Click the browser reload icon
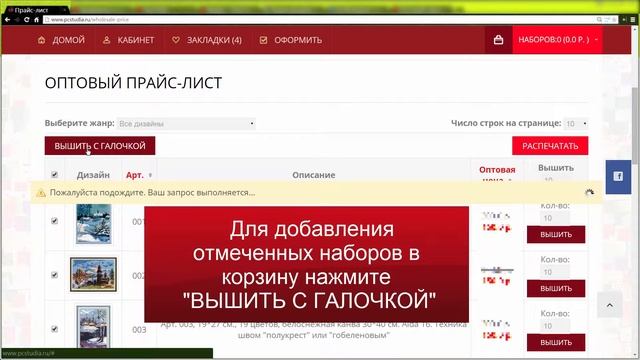This screenshot has width=640, height=360. [x=27, y=20]
